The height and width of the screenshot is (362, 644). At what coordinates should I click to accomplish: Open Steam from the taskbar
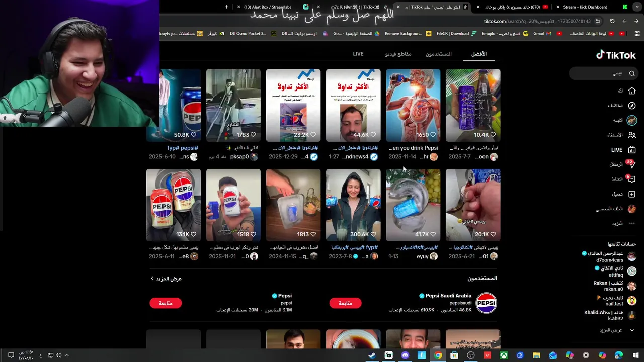372,355
